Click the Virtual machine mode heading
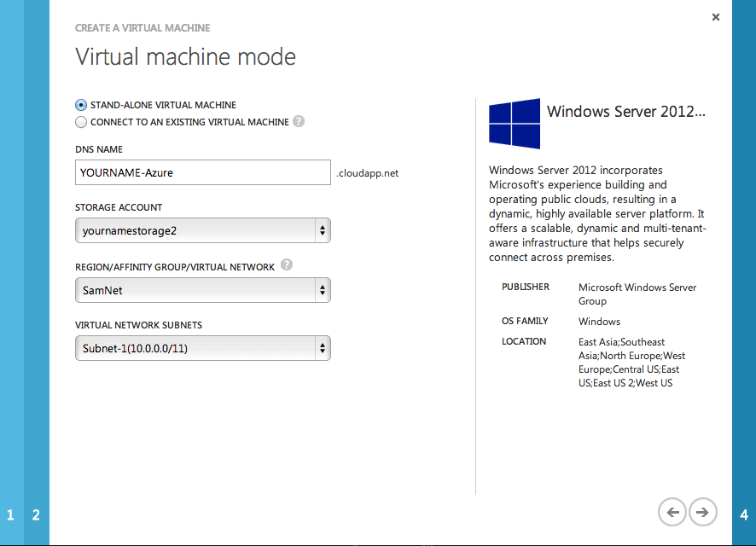Image resolution: width=756 pixels, height=546 pixels. pos(185,57)
